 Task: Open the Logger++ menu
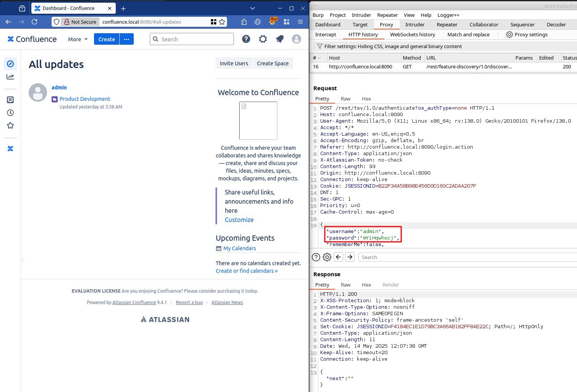click(448, 15)
